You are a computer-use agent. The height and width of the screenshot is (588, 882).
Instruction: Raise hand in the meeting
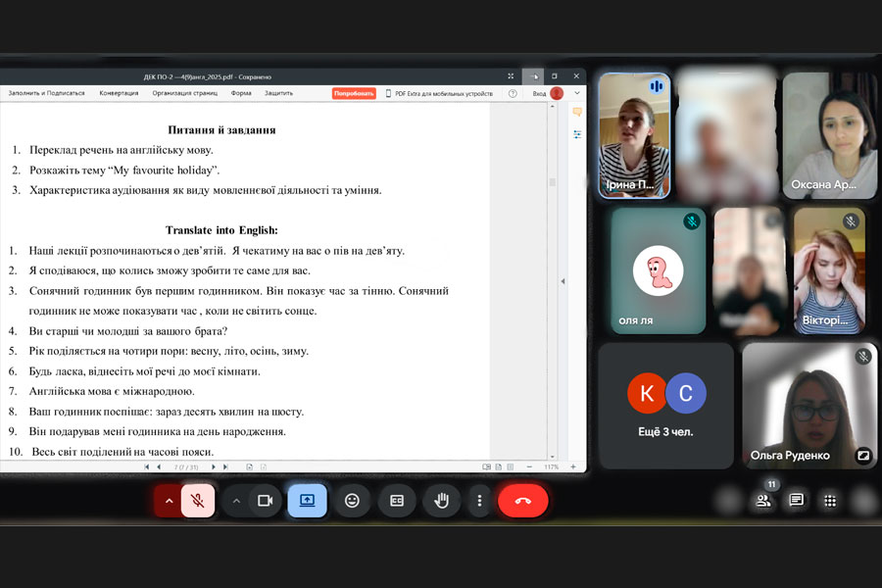442,500
